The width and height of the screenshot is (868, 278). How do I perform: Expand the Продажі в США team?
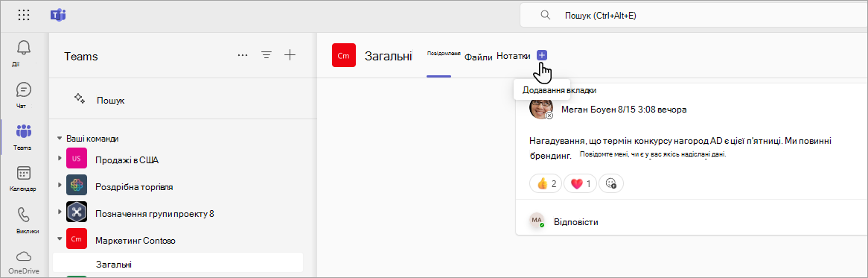(60, 159)
